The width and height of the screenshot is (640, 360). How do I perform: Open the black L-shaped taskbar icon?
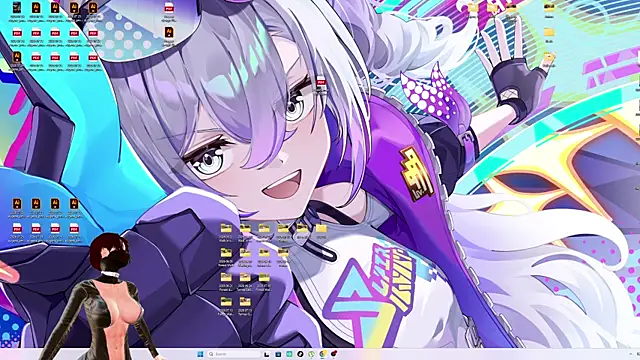click(x=267, y=354)
